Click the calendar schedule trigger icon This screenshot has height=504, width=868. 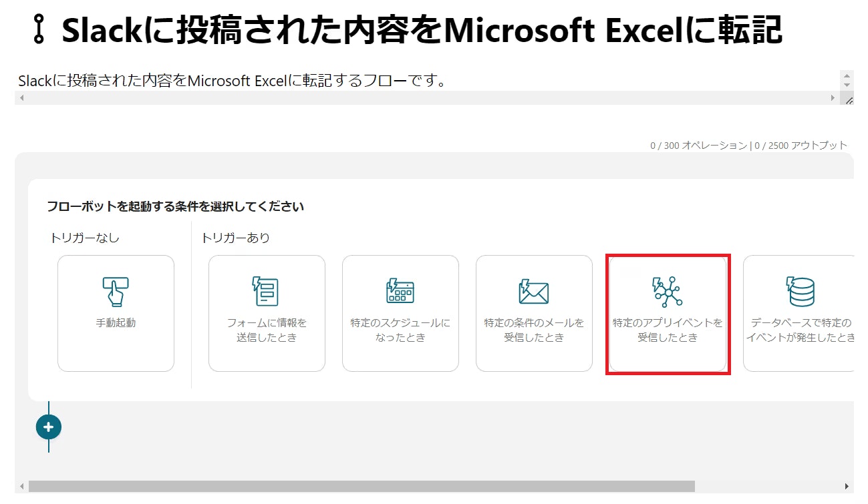pyautogui.click(x=400, y=291)
